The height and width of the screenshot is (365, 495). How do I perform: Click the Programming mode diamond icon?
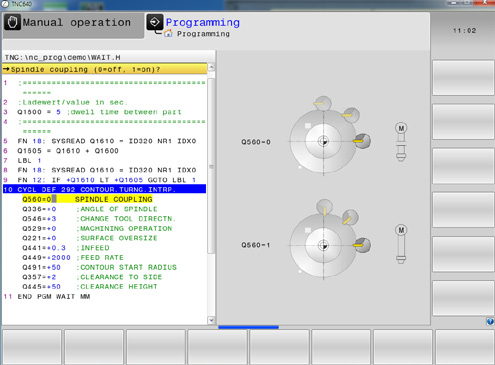click(155, 22)
